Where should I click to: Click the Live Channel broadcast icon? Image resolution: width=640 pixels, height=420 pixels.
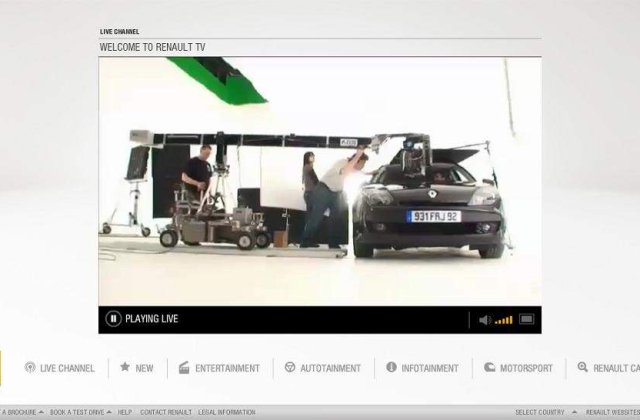pyautogui.click(x=30, y=367)
